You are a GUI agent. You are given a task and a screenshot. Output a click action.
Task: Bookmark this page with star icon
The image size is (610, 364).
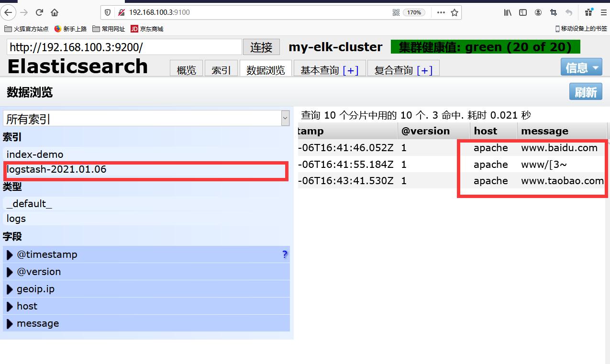[455, 12]
